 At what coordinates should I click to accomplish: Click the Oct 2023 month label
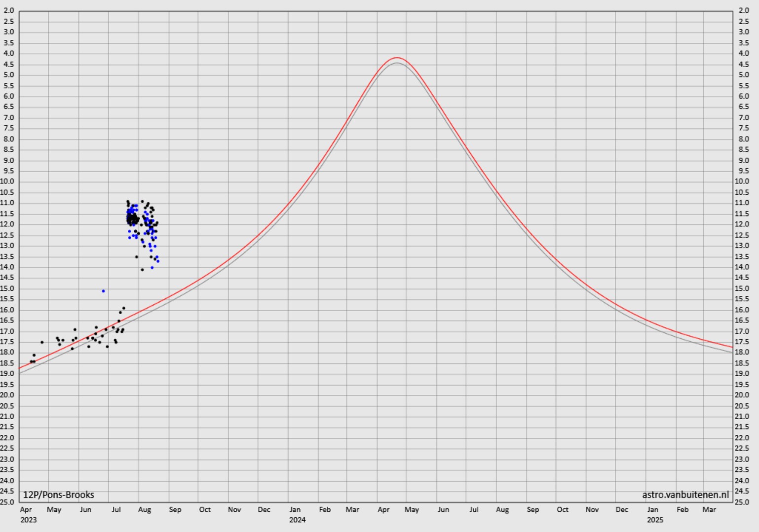pos(205,509)
